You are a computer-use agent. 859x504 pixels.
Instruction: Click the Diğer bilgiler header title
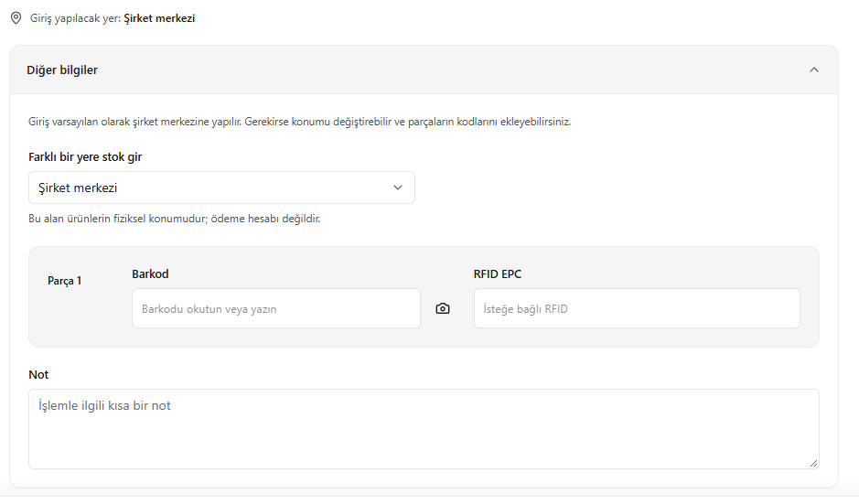click(62, 70)
